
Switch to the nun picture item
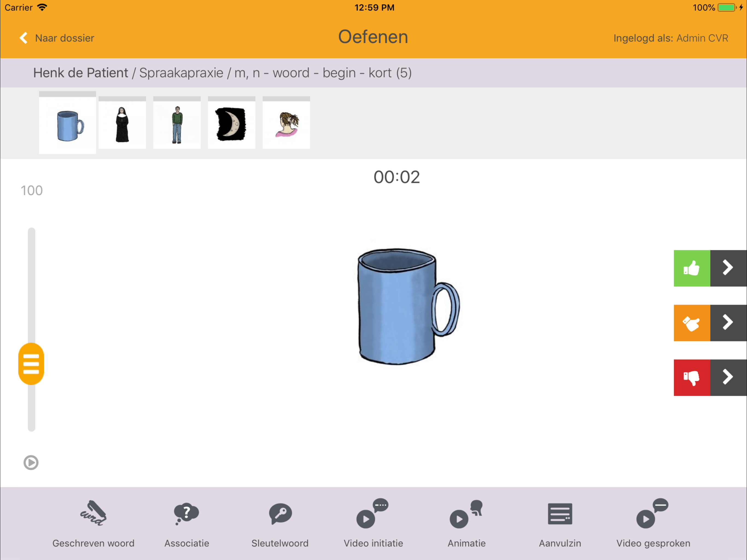(122, 124)
